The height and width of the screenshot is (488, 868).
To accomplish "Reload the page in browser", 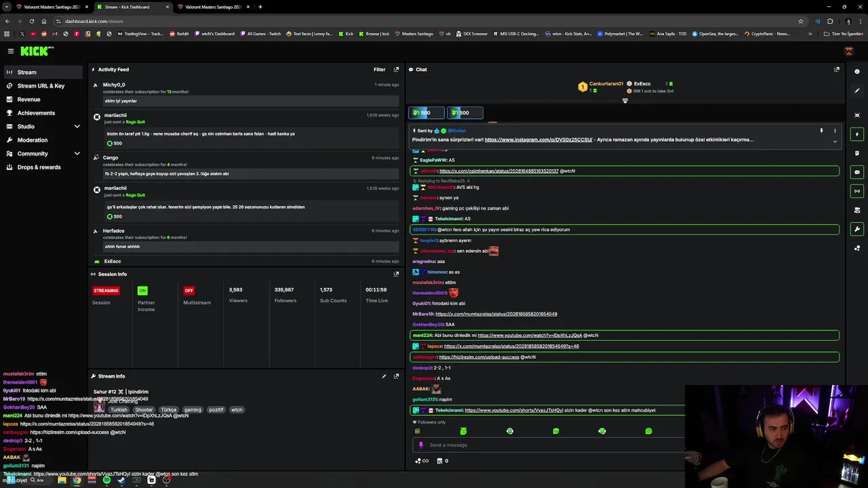I will (x=32, y=21).
